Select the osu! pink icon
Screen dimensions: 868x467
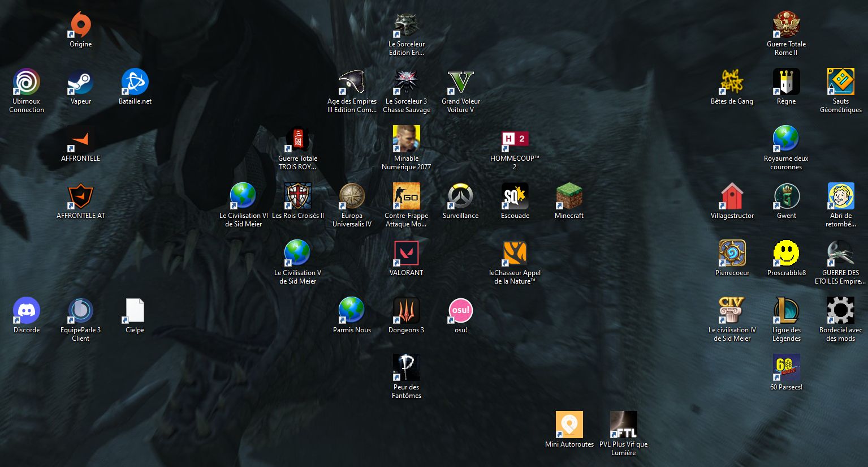pyautogui.click(x=461, y=311)
